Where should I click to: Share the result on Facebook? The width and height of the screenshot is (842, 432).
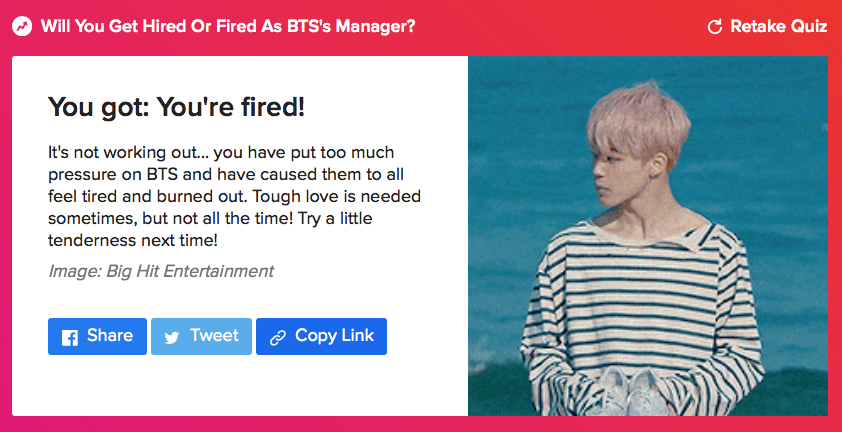pyautogui.click(x=98, y=336)
